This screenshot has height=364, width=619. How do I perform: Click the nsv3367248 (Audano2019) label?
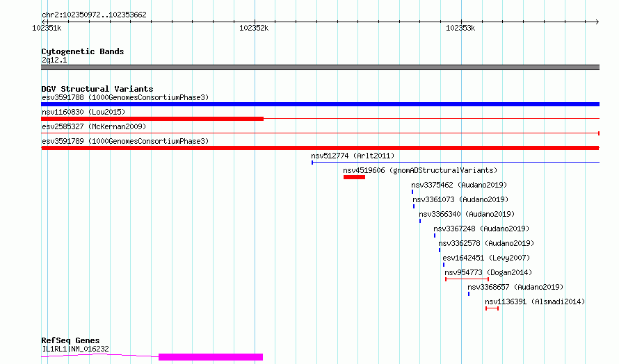[481, 229]
